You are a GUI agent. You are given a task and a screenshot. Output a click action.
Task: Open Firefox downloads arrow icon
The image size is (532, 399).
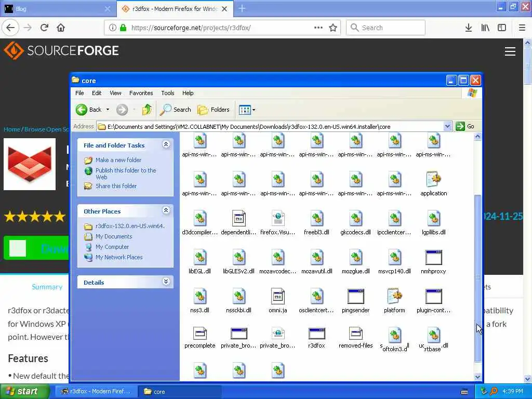[469, 28]
